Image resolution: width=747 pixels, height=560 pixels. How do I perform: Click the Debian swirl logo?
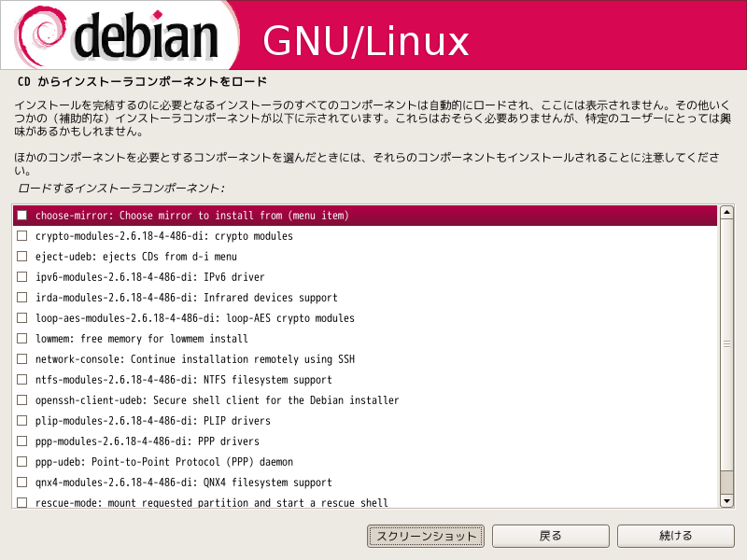point(40,35)
